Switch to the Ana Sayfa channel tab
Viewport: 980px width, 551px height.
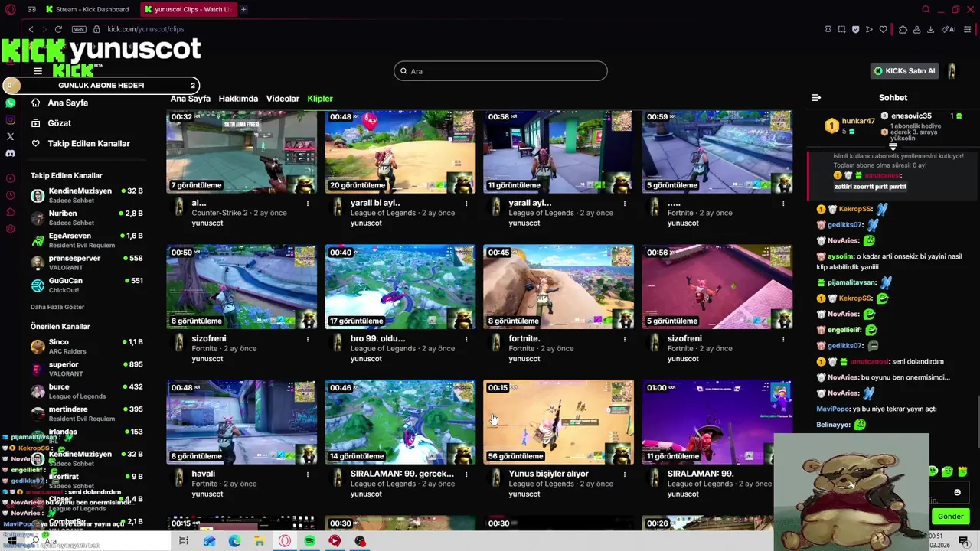[x=190, y=99]
